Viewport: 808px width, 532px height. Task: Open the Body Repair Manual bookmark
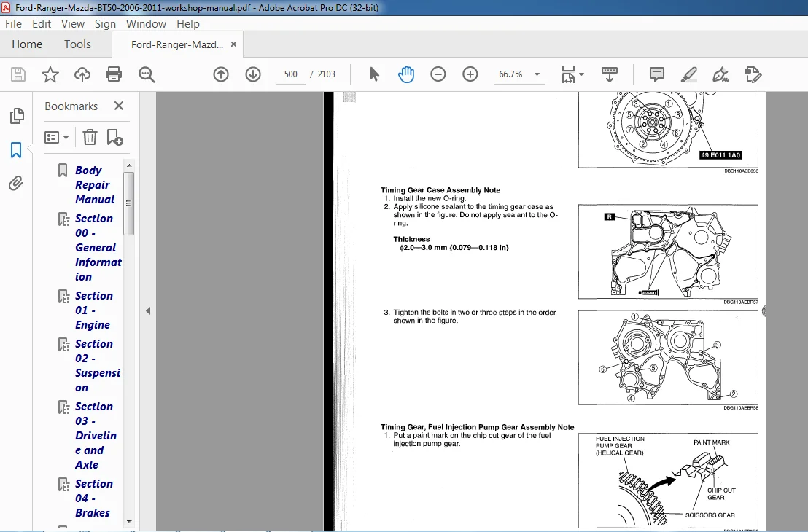(95, 184)
